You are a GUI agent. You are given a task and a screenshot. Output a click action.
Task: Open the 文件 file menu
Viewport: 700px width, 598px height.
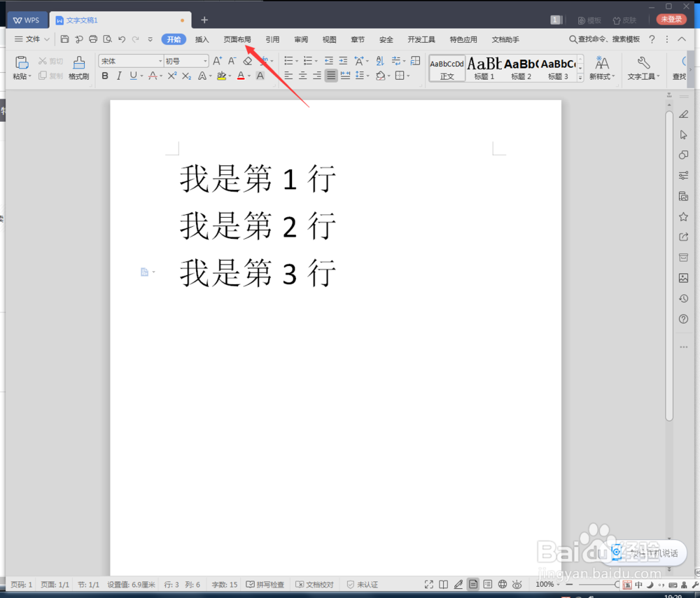pos(31,39)
